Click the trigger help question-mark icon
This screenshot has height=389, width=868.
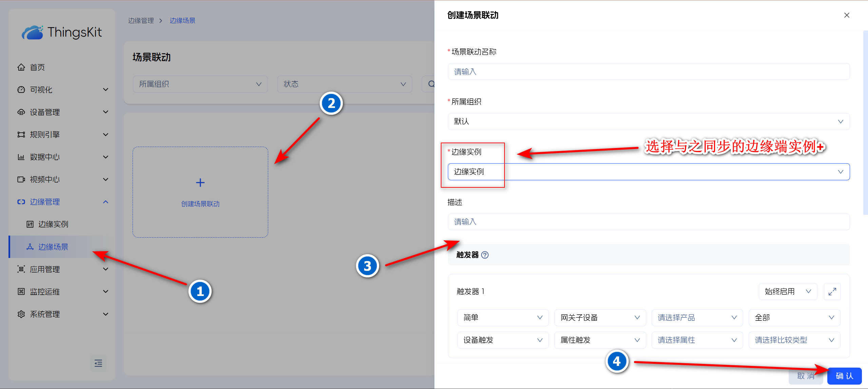[485, 255]
